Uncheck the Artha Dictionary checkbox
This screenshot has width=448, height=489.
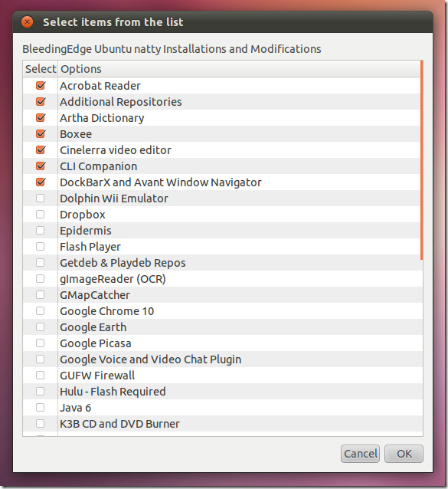pyautogui.click(x=41, y=118)
